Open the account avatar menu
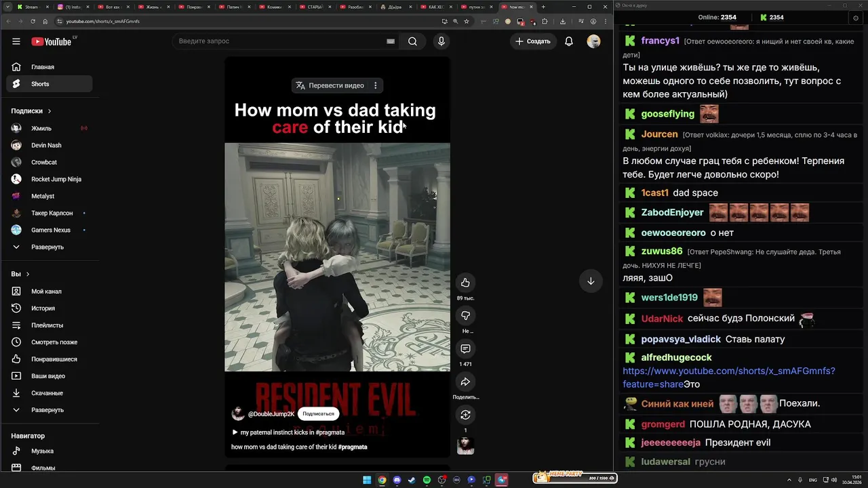This screenshot has width=868, height=488. (x=593, y=41)
